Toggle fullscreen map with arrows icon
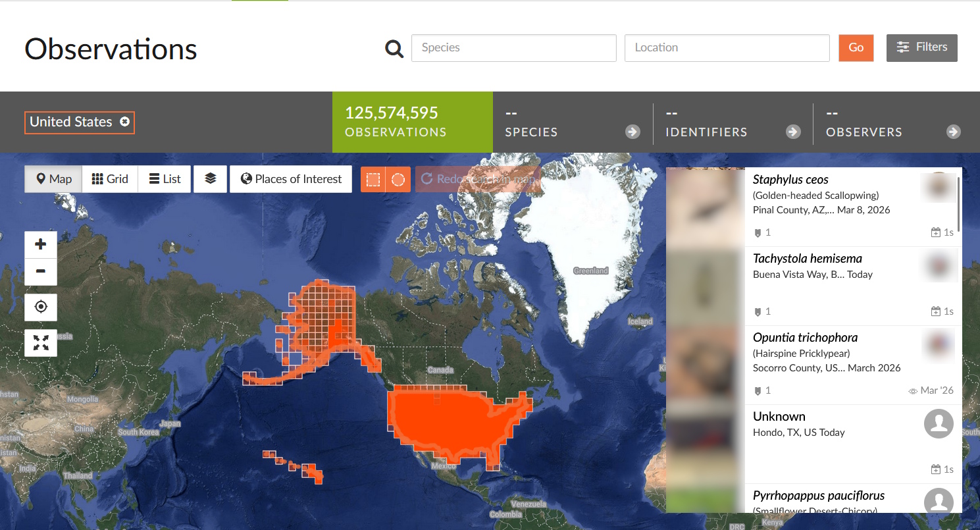 pos(41,343)
